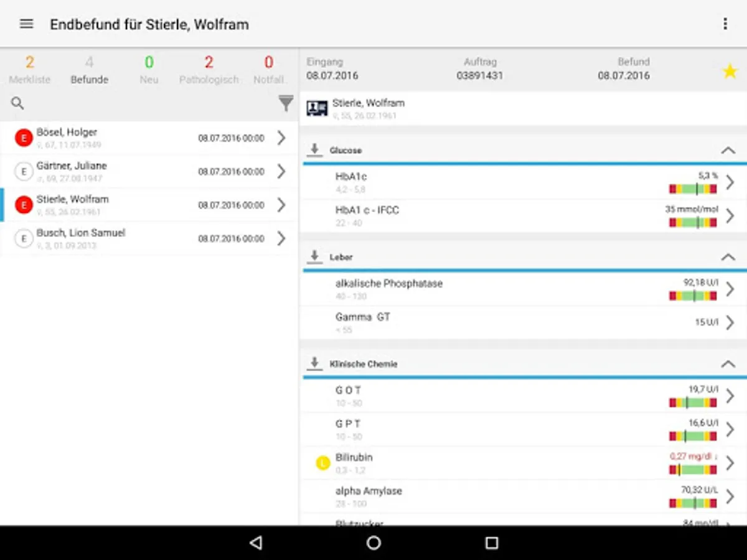Open chevron for Stierle, Wolfram row
Viewport: 747px width, 560px height.
pyautogui.click(x=281, y=205)
